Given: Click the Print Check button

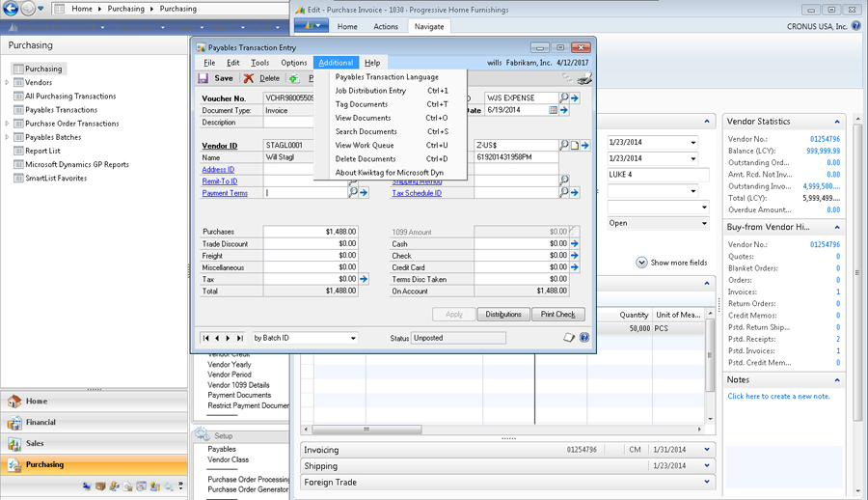Looking at the screenshot, I should pos(558,315).
